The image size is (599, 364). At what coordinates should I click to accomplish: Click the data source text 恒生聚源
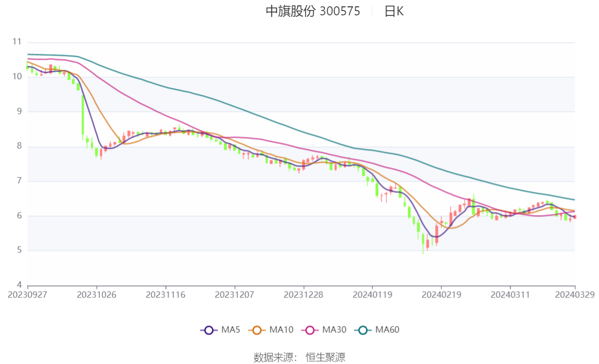pyautogui.click(x=325, y=358)
